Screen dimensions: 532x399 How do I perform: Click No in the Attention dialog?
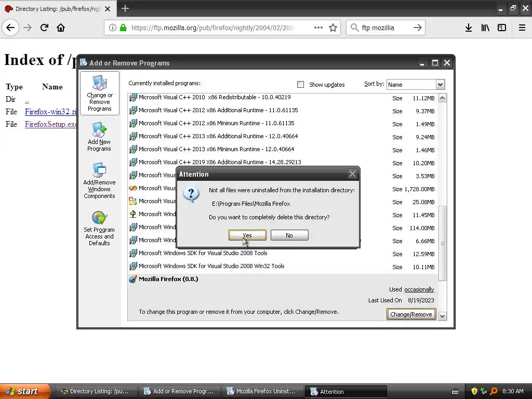click(x=289, y=235)
